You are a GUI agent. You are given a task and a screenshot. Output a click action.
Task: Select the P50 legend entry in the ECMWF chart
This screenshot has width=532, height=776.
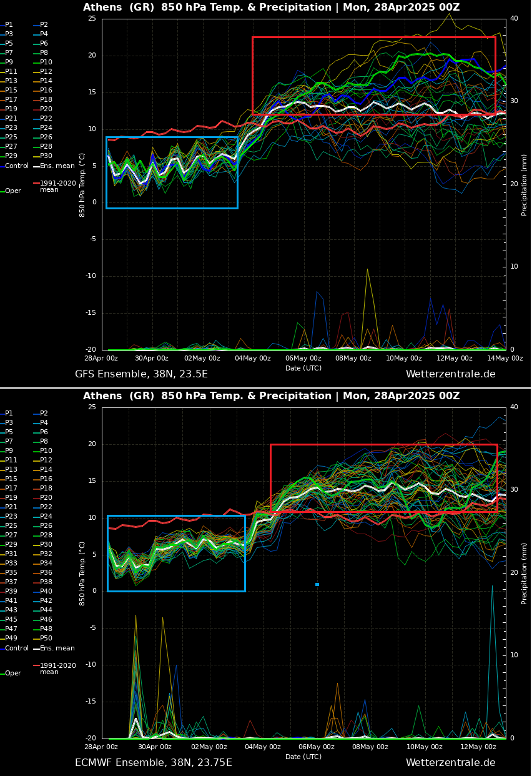pyautogui.click(x=46, y=639)
